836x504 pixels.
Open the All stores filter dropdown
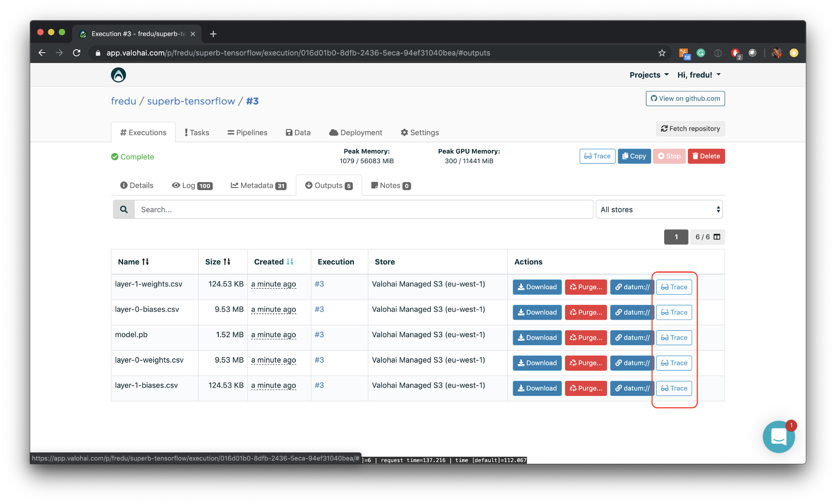[x=659, y=209]
